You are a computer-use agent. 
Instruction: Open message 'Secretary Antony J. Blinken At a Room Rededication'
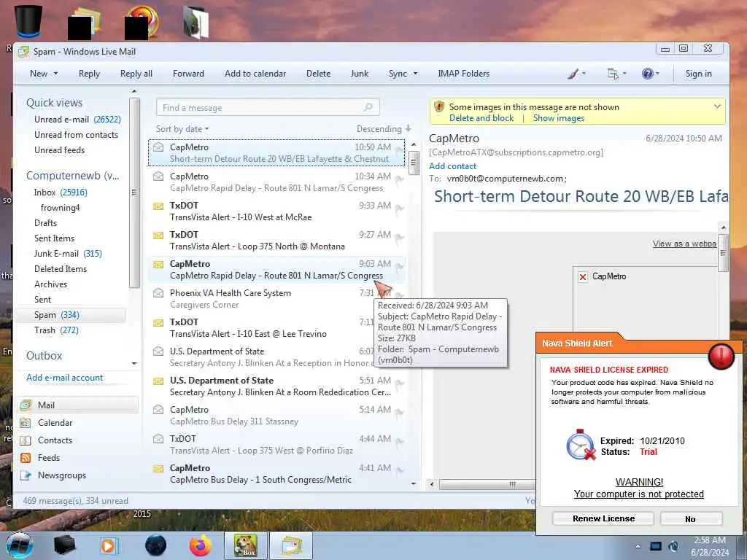coord(276,386)
